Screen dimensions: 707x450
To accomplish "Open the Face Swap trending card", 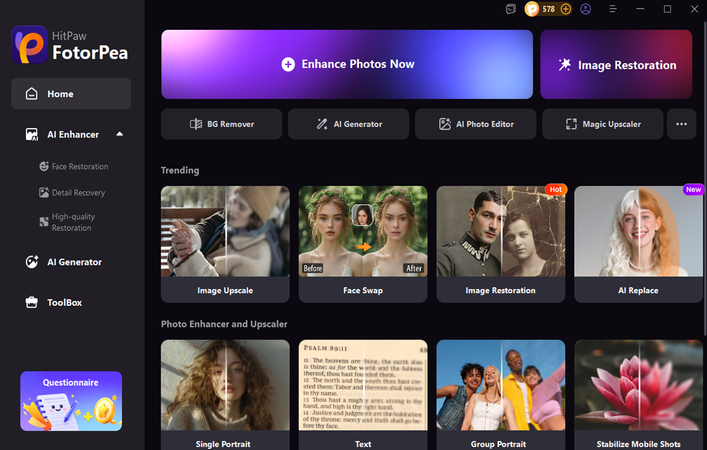I will 363,244.
